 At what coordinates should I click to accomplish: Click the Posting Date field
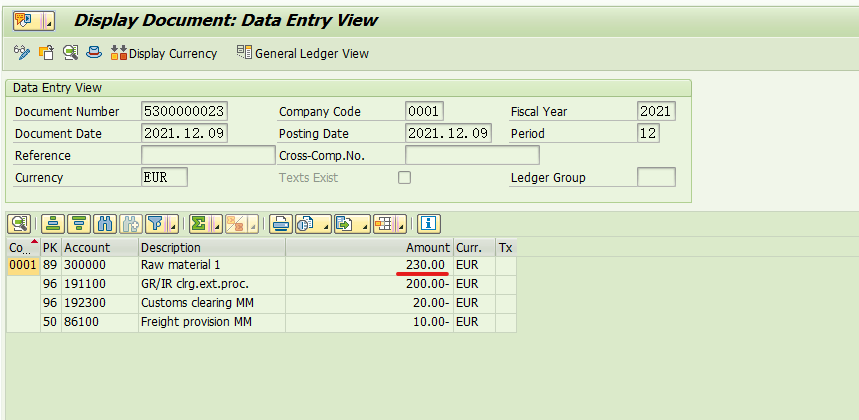pos(449,133)
